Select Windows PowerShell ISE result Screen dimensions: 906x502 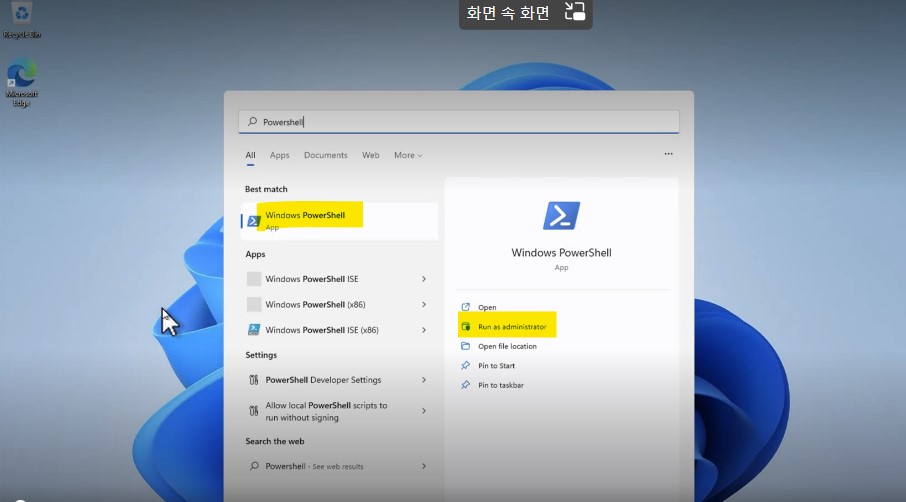click(340, 279)
